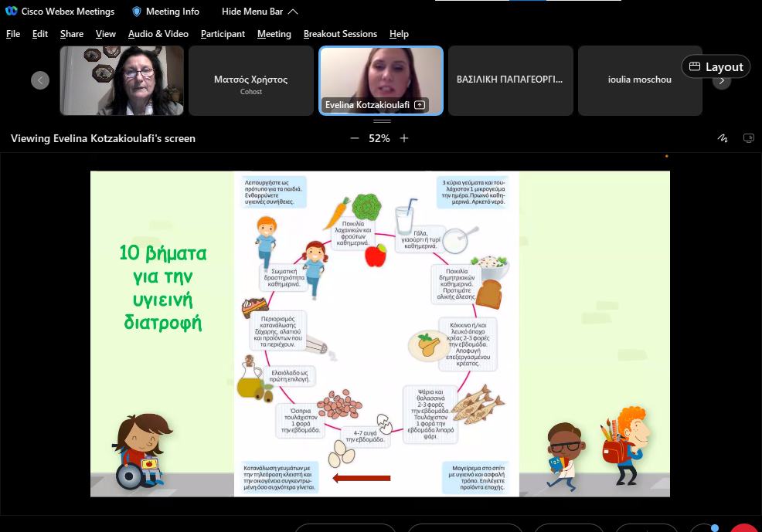Select ioulia moschou participant tile
This screenshot has width=762, height=532.
(639, 80)
